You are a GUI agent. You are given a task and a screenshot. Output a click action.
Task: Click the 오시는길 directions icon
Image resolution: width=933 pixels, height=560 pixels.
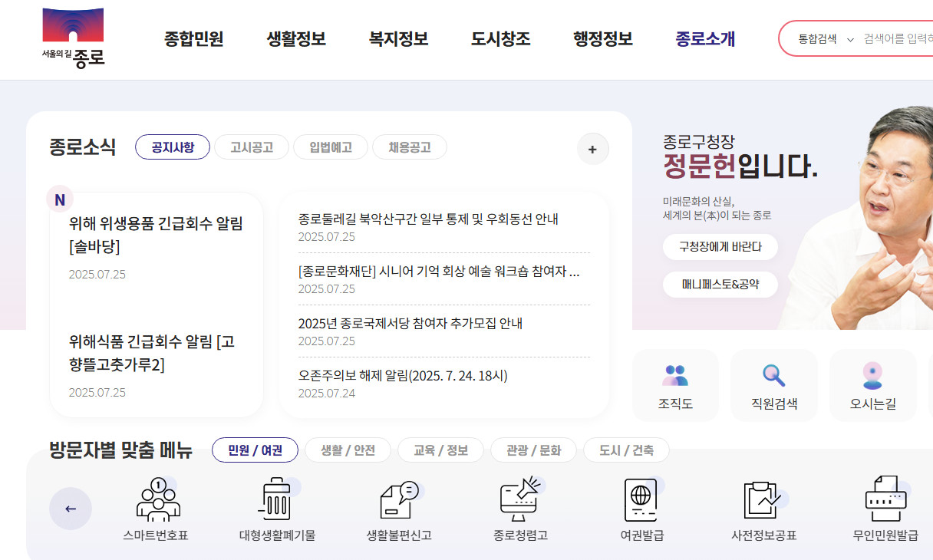click(x=872, y=385)
